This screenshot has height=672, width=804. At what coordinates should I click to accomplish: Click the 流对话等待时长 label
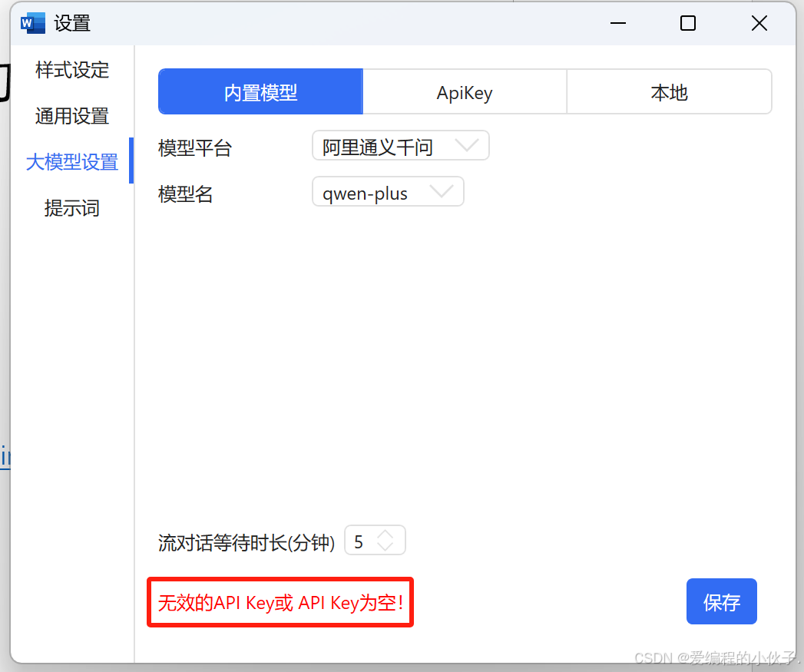(246, 541)
